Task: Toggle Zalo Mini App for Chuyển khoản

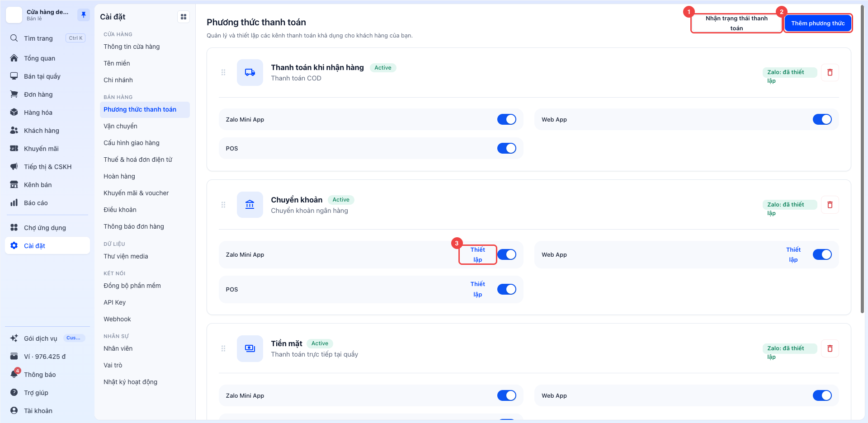Action: coord(507,254)
